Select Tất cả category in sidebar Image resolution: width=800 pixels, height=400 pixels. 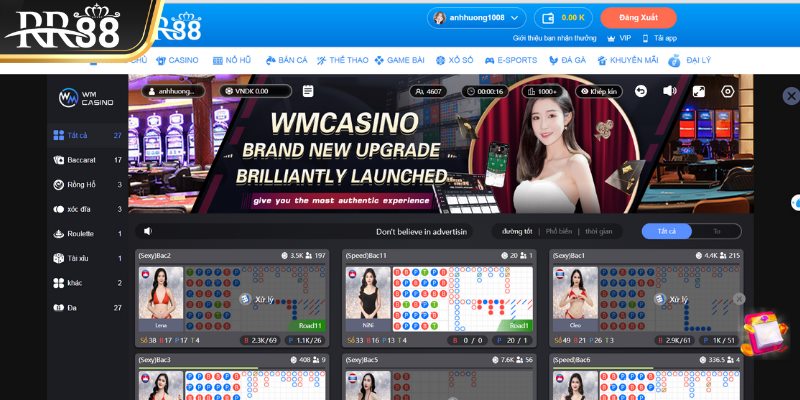[x=87, y=135]
